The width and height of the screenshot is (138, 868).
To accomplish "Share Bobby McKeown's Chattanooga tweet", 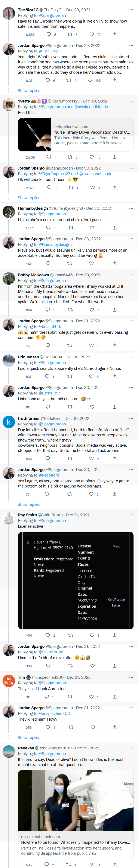I will [x=114, y=310].
